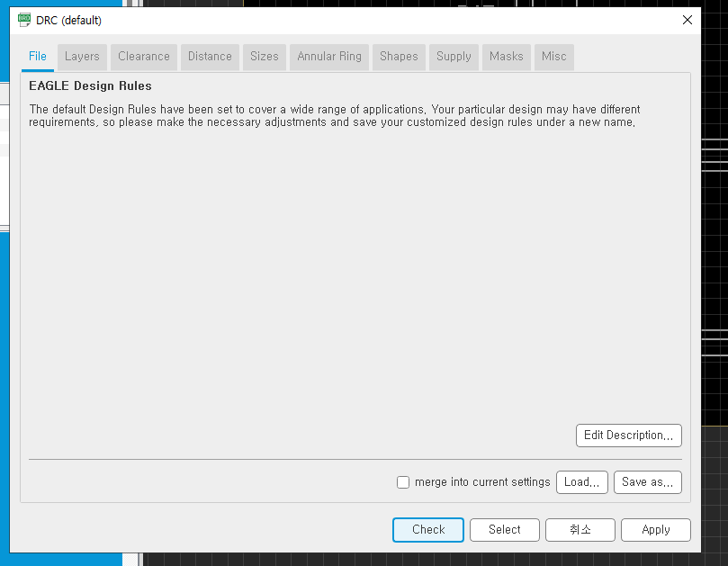Close the DRC dialog window
This screenshot has height=566, width=728.
pyautogui.click(x=688, y=20)
